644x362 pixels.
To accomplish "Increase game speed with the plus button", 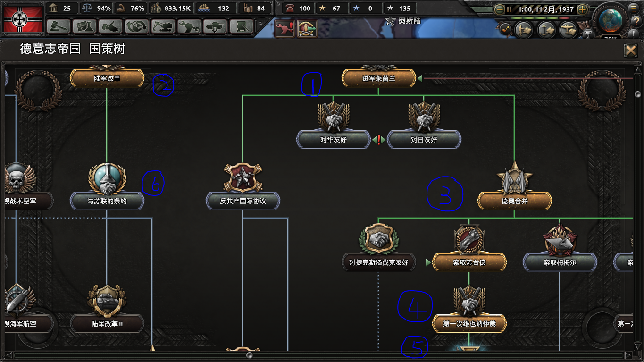I will coord(583,9).
